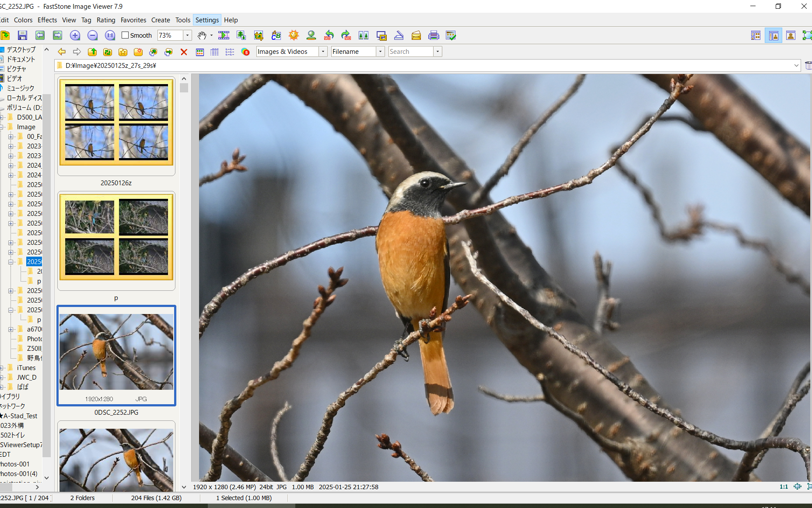The height and width of the screenshot is (508, 812).
Task: Expand the 2025 selected folder tree node
Action: click(x=11, y=262)
